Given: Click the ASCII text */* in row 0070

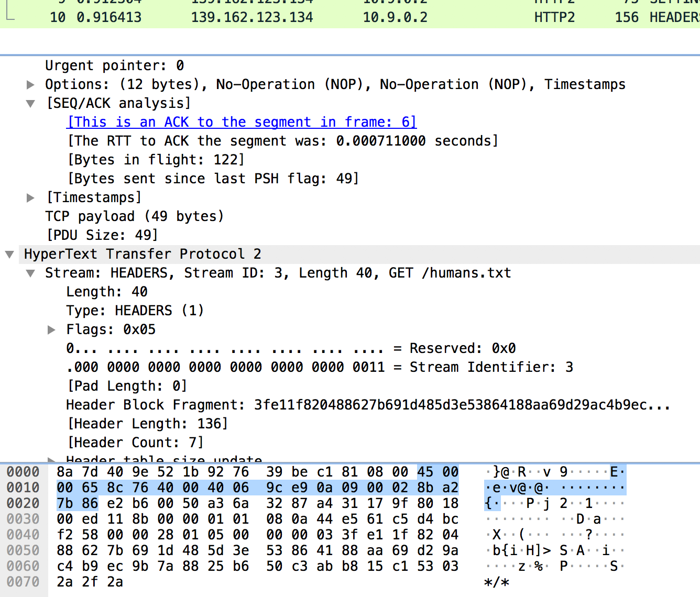Looking at the screenshot, I should tap(497, 582).
